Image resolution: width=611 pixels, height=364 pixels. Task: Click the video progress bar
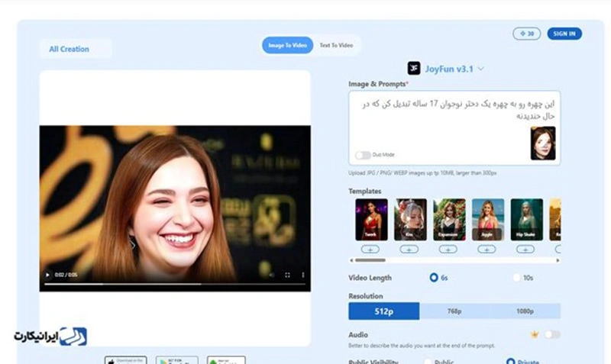pos(175,284)
